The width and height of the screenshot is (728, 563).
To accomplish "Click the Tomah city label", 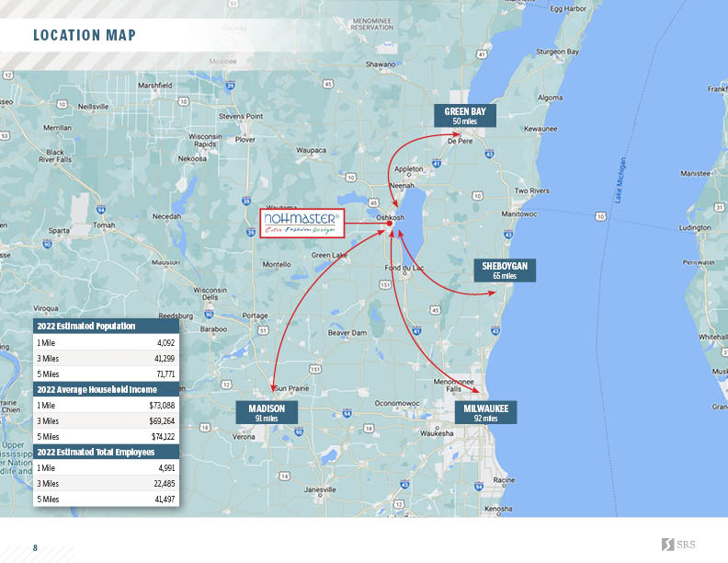I will [104, 225].
